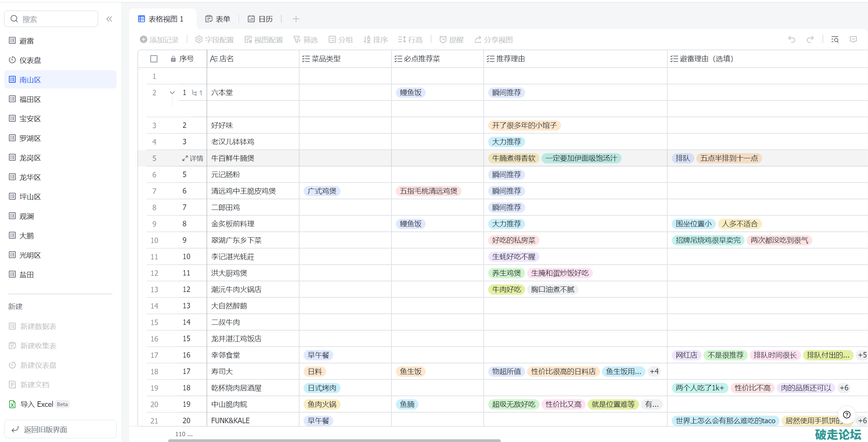Open row 5 详情 expand icon
This screenshot has height=442, width=868.
pyautogui.click(x=185, y=158)
